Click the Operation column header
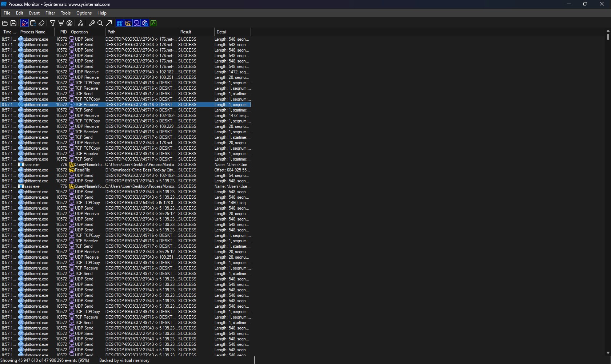Viewport: 611px width, 364px height. coord(87,32)
